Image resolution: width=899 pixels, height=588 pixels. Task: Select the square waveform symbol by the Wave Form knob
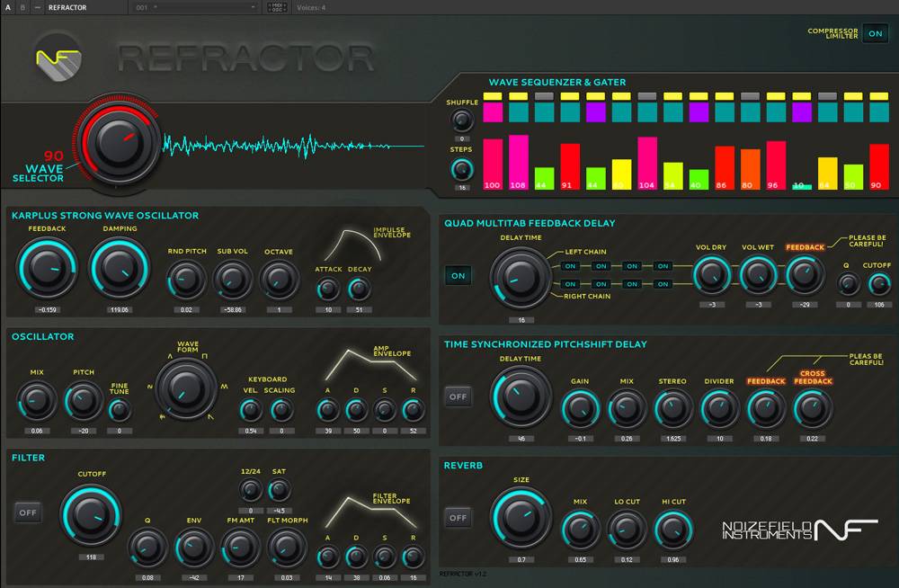[205, 356]
